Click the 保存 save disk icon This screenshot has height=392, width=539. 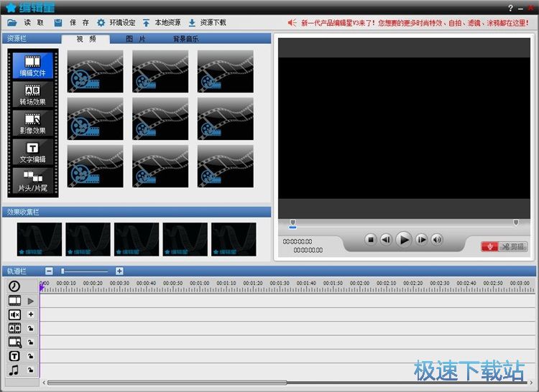point(58,23)
